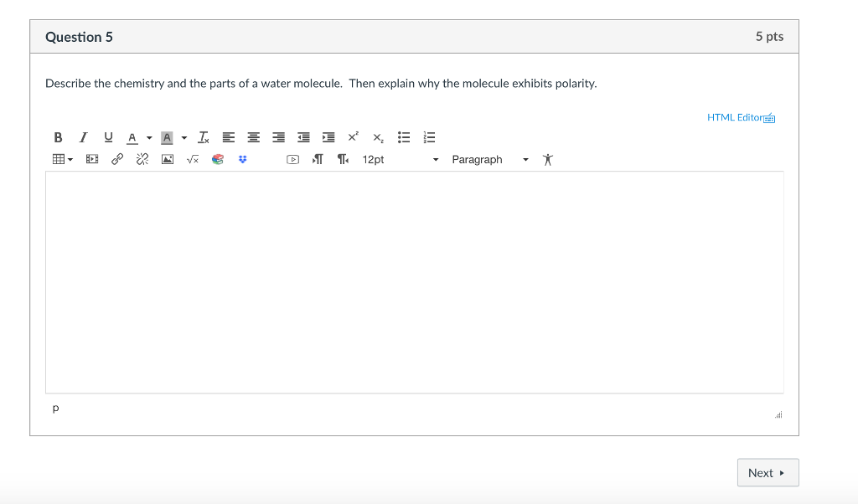Screen dimensions: 858x504
Task: Click the Dropbox icon
Action: [x=243, y=159]
